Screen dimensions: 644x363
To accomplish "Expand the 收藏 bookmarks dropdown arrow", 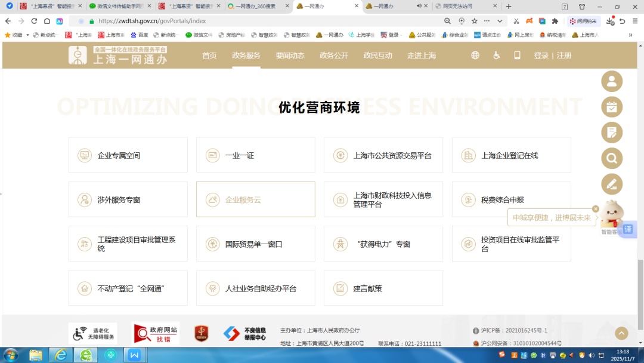I will click(x=27, y=35).
